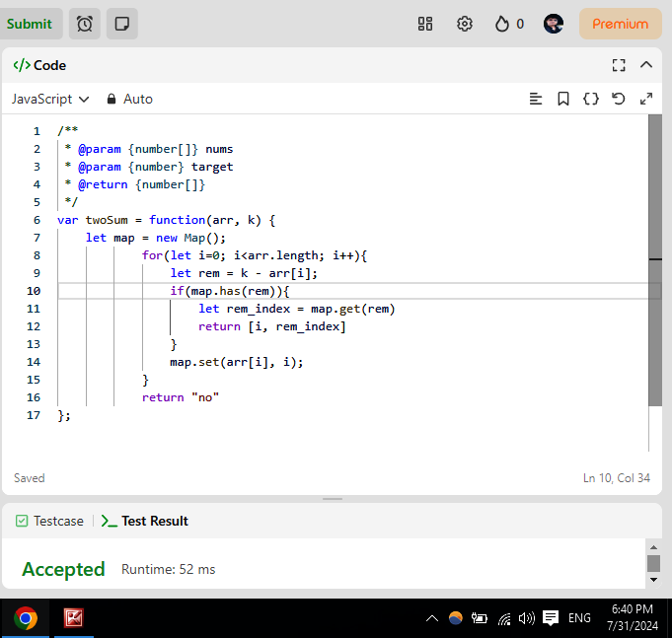Open the JavaScript language dropdown
The width and height of the screenshot is (672, 638).
[x=50, y=99]
